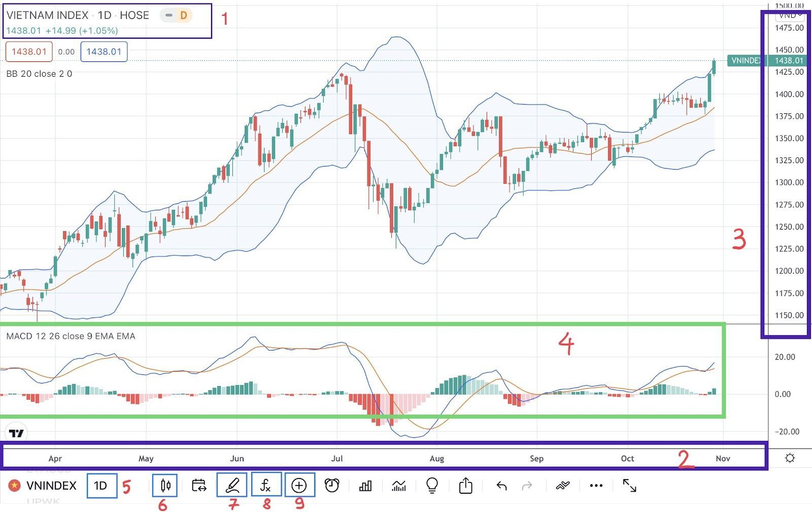Select the BB 20 close indicator legend
The height and width of the screenshot is (512, 812).
pyautogui.click(x=39, y=74)
